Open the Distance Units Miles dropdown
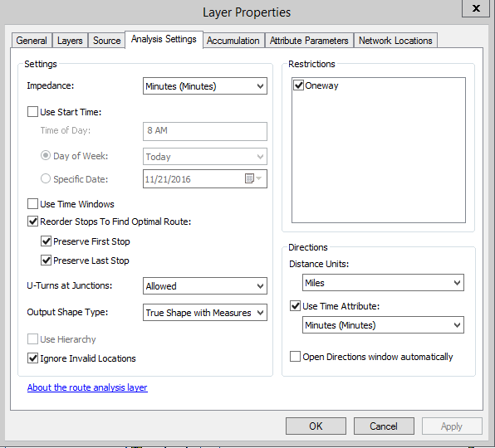The width and height of the screenshot is (495, 448). click(383, 282)
